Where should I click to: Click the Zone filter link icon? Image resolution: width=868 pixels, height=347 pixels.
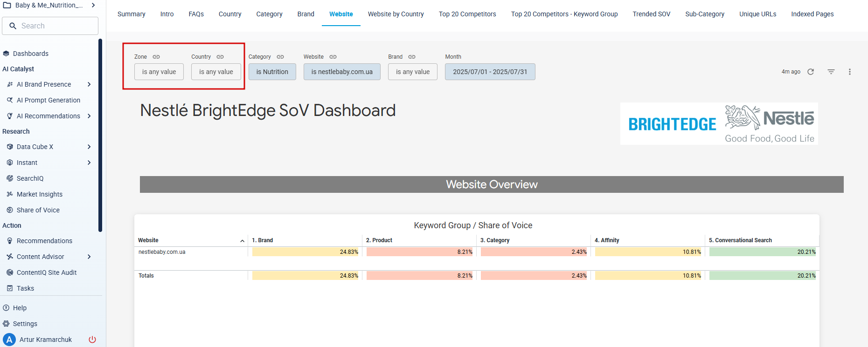coord(156,57)
